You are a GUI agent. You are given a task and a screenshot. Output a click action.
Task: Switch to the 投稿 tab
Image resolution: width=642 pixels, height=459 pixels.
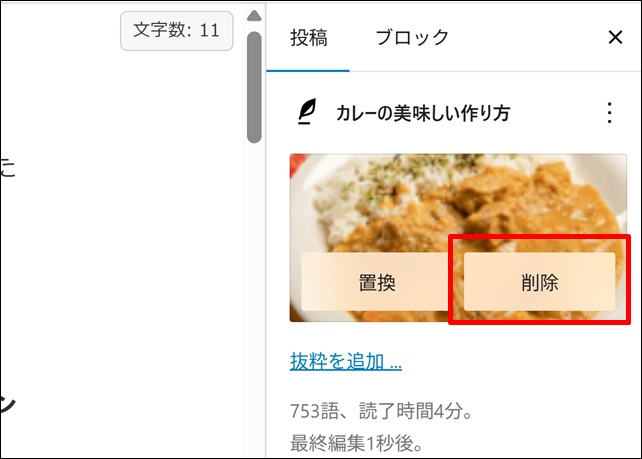click(x=309, y=38)
